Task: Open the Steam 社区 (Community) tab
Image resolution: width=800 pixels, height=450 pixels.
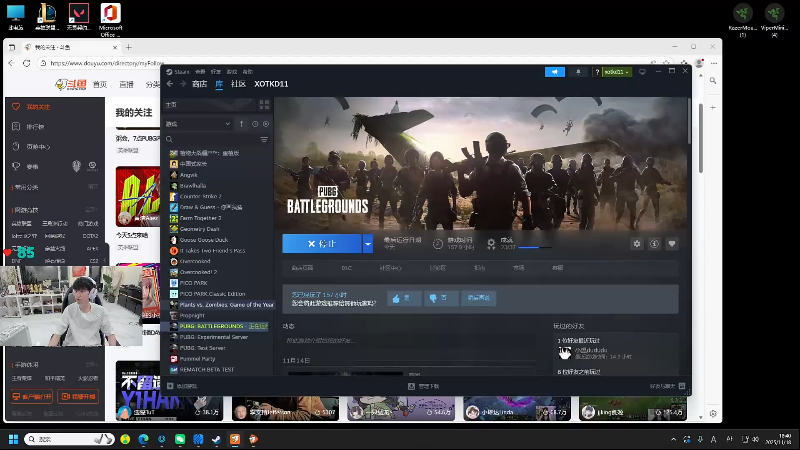Action: tap(238, 84)
